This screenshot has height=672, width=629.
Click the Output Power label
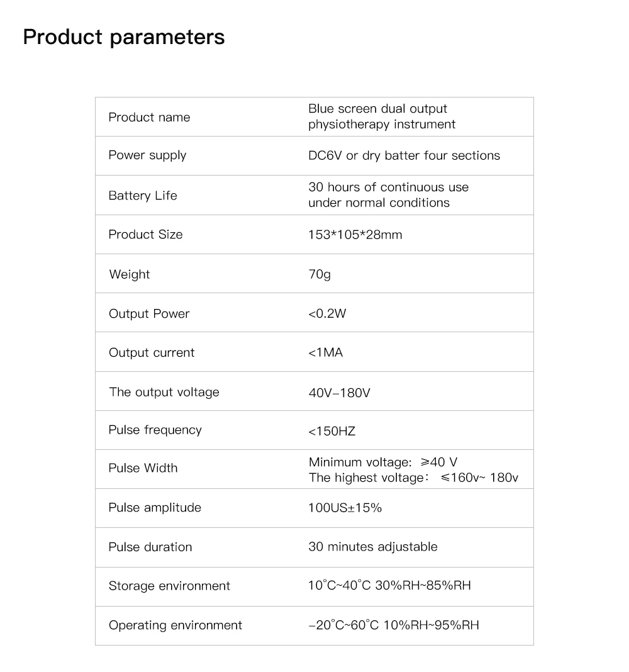tap(149, 314)
